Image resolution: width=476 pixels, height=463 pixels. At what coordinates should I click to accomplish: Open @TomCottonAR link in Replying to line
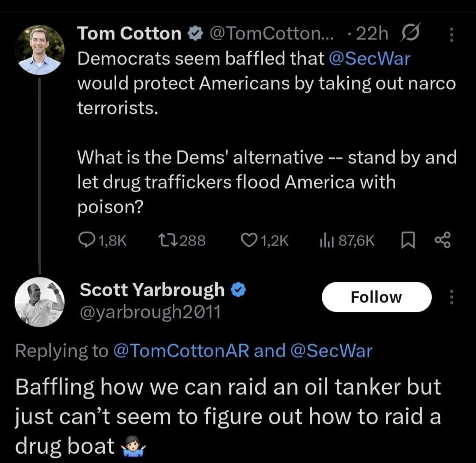tap(181, 351)
